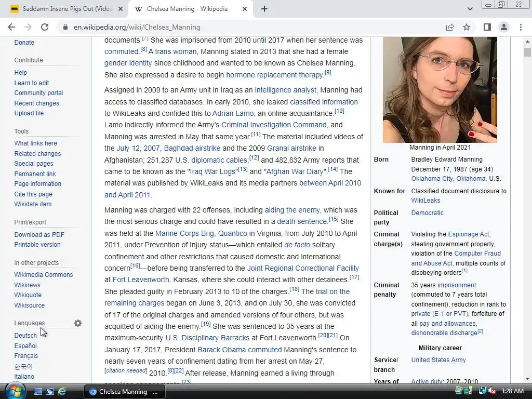
Task: Click the scrollbar down arrow
Action: point(527,379)
